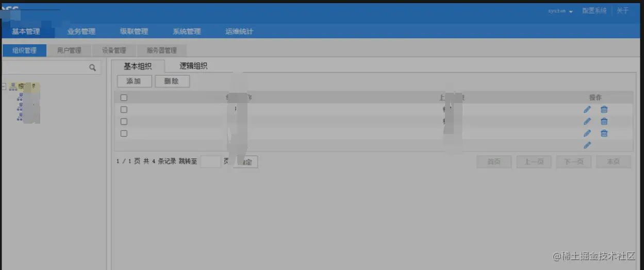Image resolution: width=644 pixels, height=270 pixels.
Task: Click the 操作 column header
Action: click(x=596, y=97)
